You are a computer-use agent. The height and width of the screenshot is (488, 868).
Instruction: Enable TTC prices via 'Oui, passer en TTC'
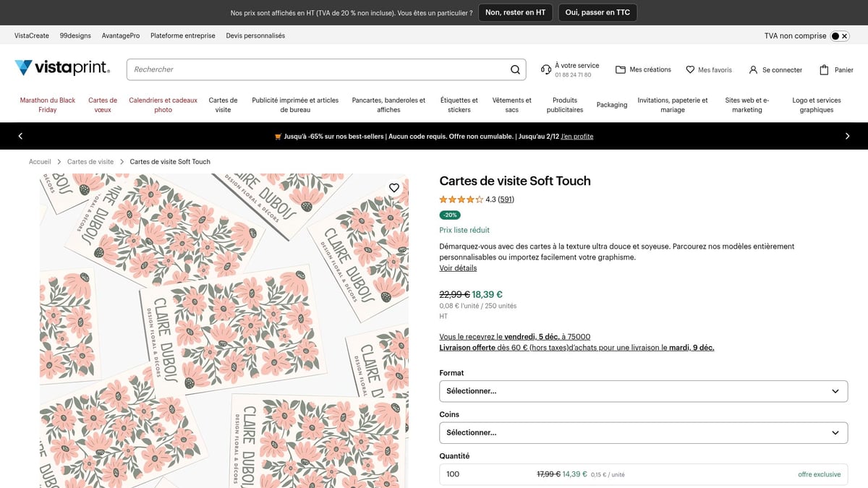(x=597, y=12)
